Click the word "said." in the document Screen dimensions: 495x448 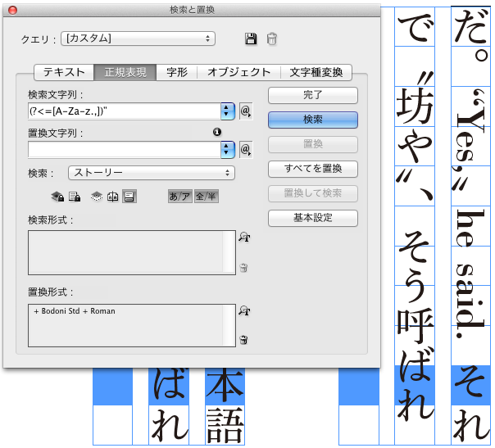(x=470, y=302)
